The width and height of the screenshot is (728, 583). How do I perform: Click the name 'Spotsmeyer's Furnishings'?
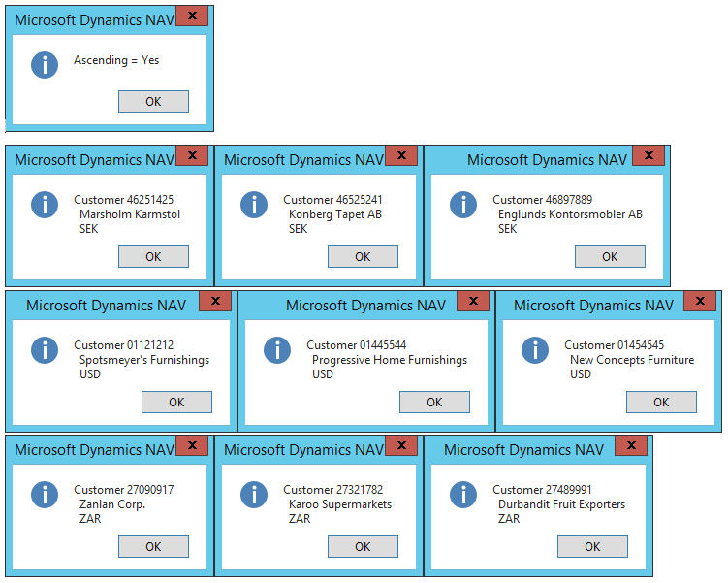pos(144,360)
